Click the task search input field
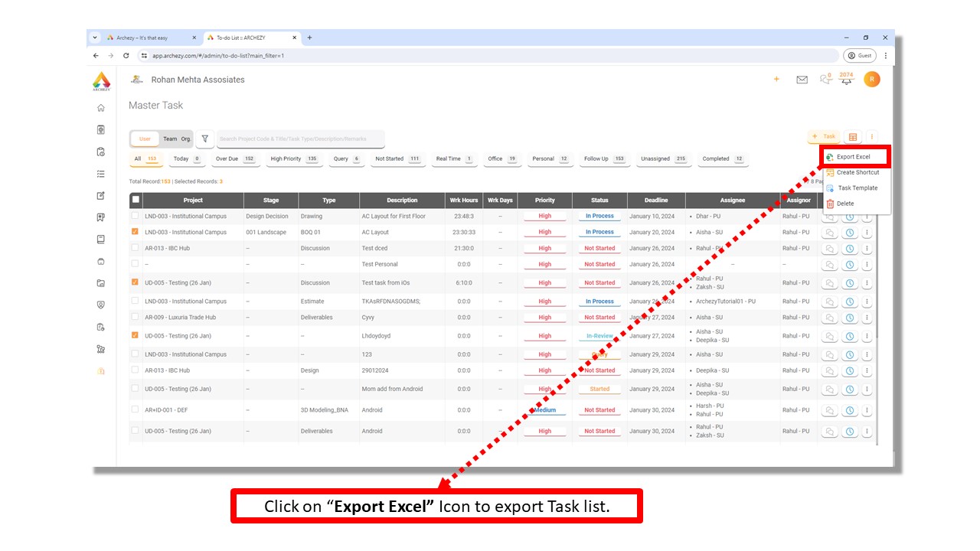980x551 pixels. pos(301,139)
